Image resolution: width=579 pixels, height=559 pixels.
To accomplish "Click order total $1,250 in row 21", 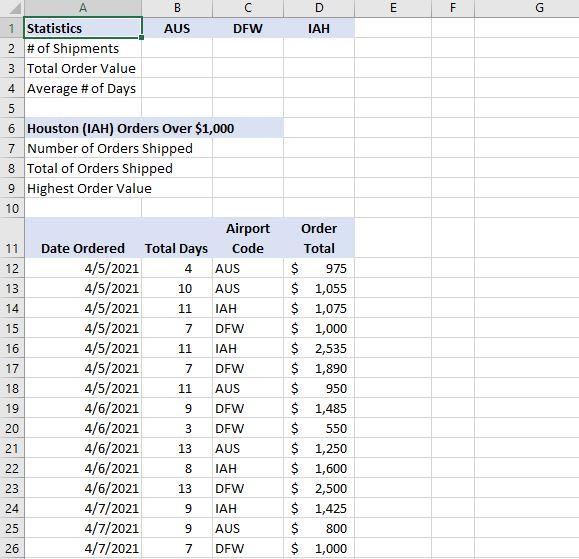I will 319,448.
